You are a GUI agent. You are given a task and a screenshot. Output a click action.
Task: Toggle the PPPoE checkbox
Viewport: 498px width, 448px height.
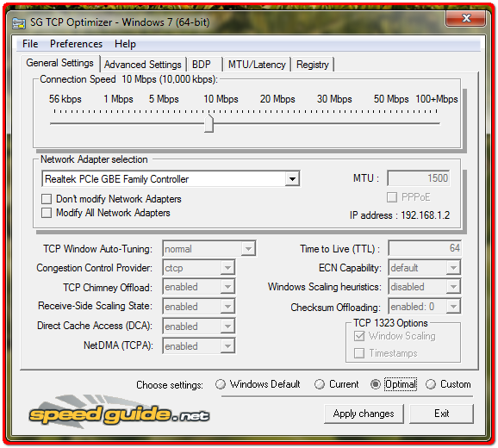tap(392, 197)
